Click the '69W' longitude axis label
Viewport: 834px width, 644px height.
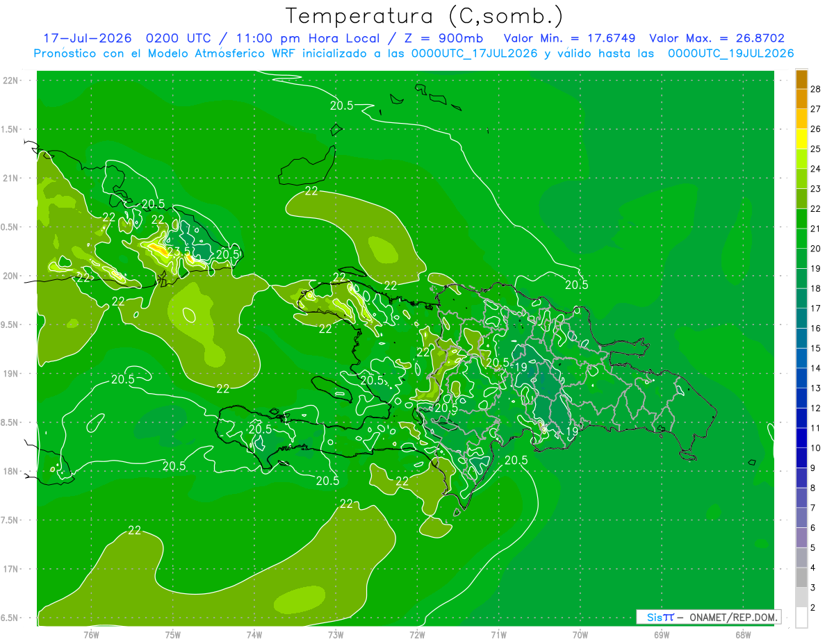click(662, 634)
